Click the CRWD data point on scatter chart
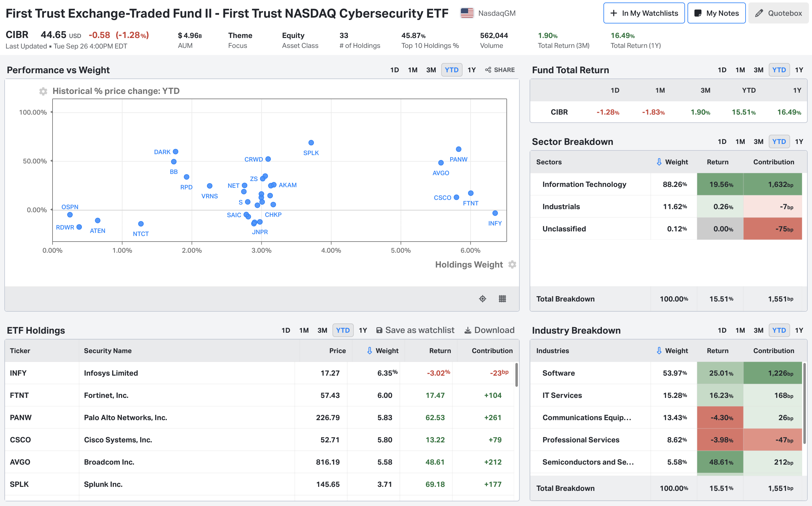This screenshot has width=812, height=506. (268, 159)
